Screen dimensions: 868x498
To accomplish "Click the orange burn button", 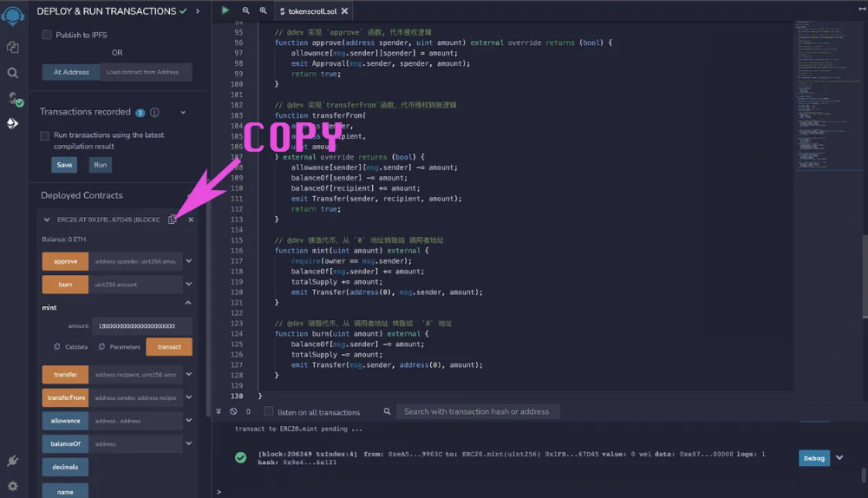I will (65, 285).
